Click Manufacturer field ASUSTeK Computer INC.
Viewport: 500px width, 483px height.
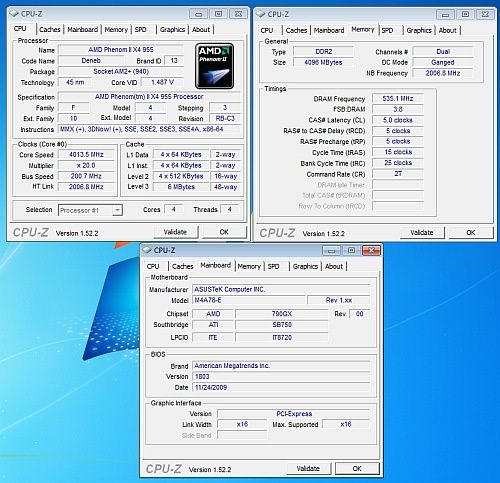click(x=281, y=289)
